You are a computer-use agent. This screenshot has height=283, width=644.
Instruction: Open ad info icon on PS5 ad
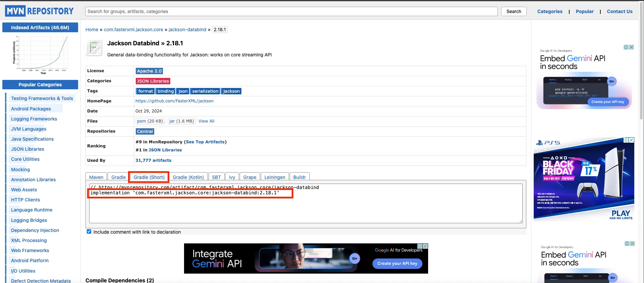pos(626,140)
